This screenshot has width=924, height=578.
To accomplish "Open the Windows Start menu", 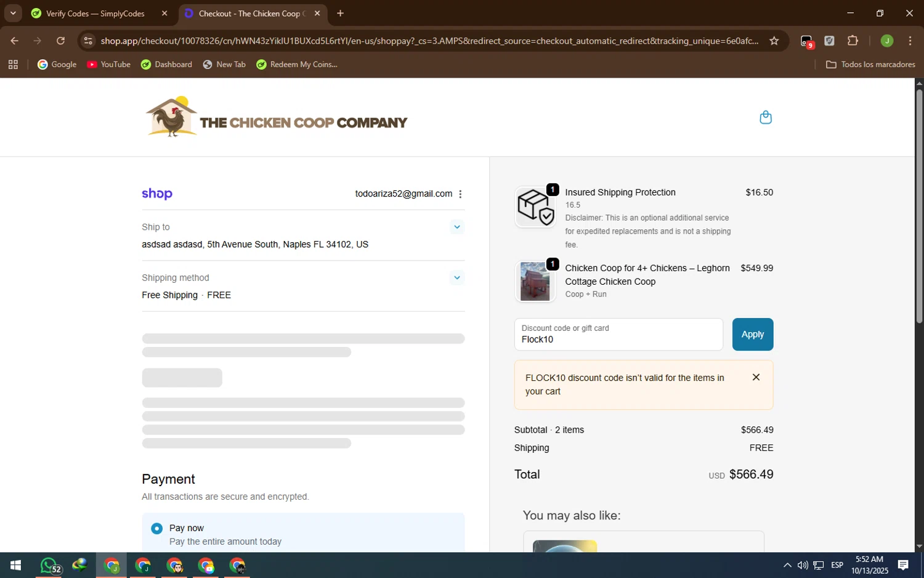I will click(x=15, y=566).
